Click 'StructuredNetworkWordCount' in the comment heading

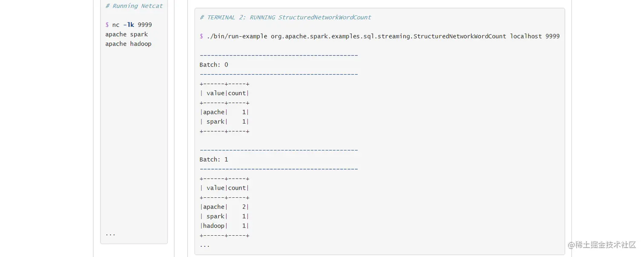325,17
